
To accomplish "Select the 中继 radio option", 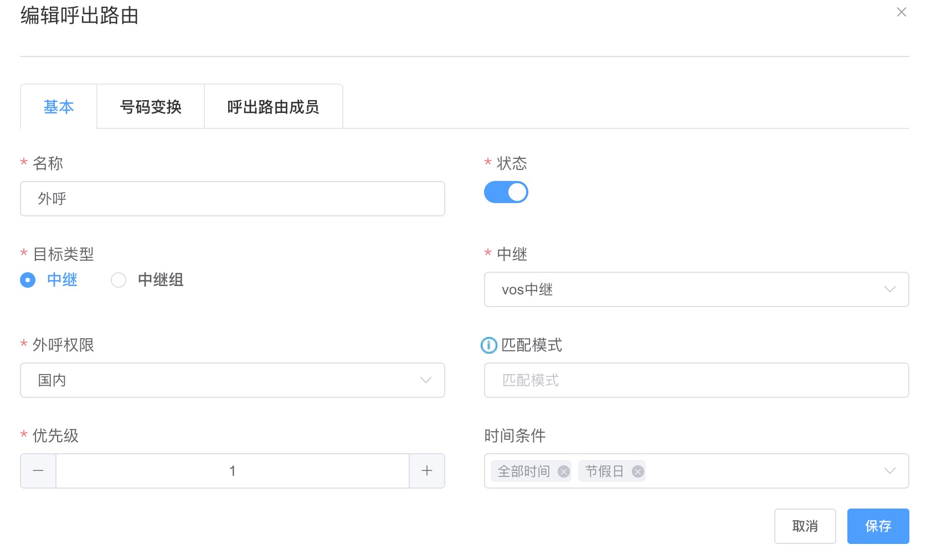I will [x=28, y=280].
